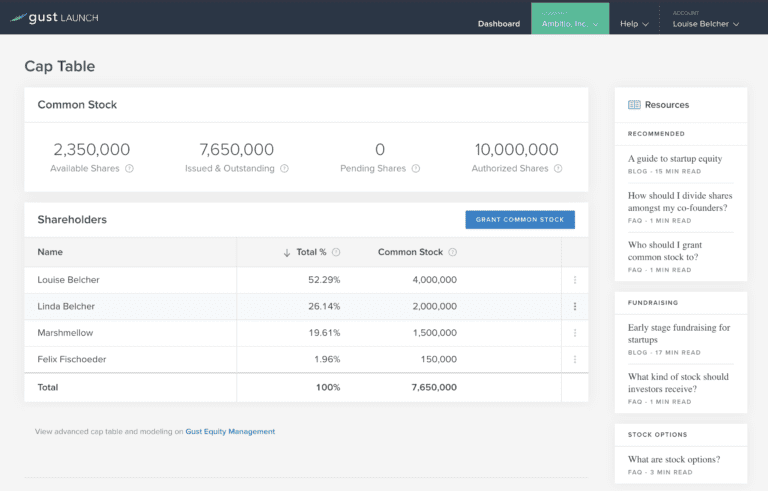Screen dimensions: 768x491
Task: Go to the Dashboard tab
Action: pos(498,23)
